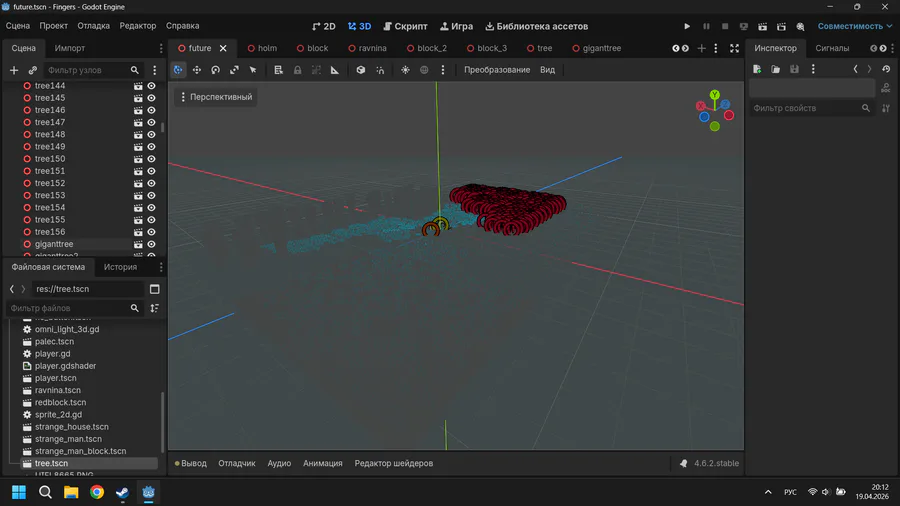This screenshot has width=900, height=506.
Task: Open remote deploy icon
Action: [x=744, y=26]
